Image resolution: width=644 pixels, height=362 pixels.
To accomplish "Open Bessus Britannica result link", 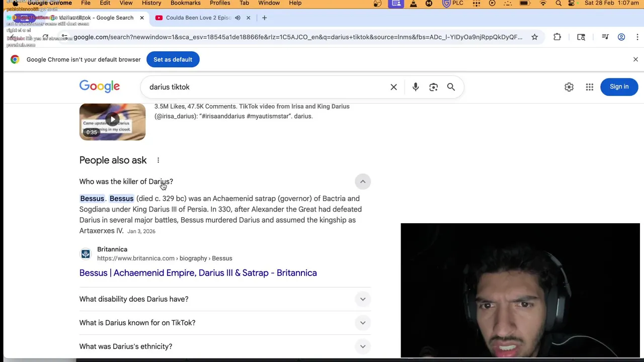I will 198,273.
